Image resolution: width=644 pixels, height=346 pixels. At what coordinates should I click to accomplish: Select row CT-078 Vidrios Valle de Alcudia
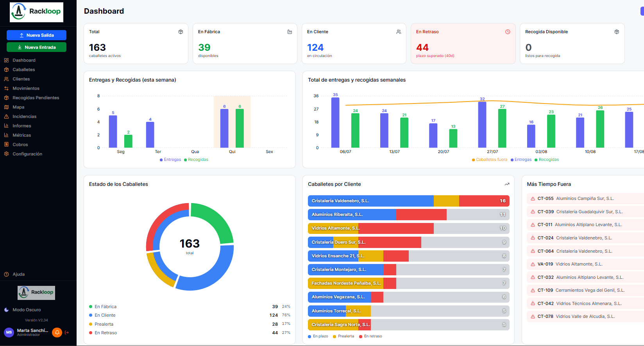(x=585, y=316)
